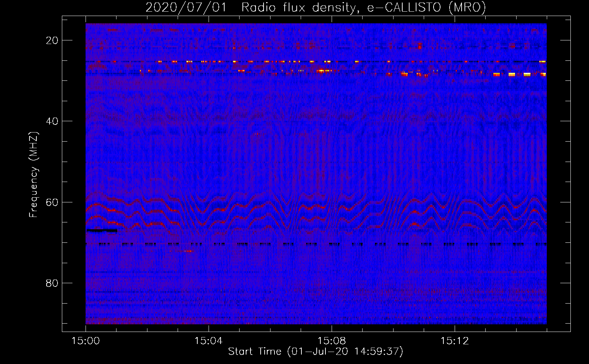
Task: Click the date "2020/07/01" in the plot title
Action: (x=186, y=8)
